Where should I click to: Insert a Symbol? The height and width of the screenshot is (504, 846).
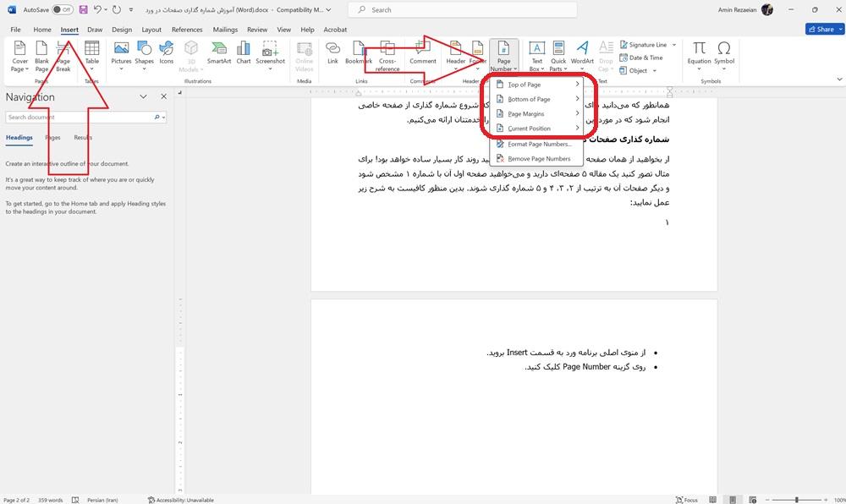tap(724, 52)
